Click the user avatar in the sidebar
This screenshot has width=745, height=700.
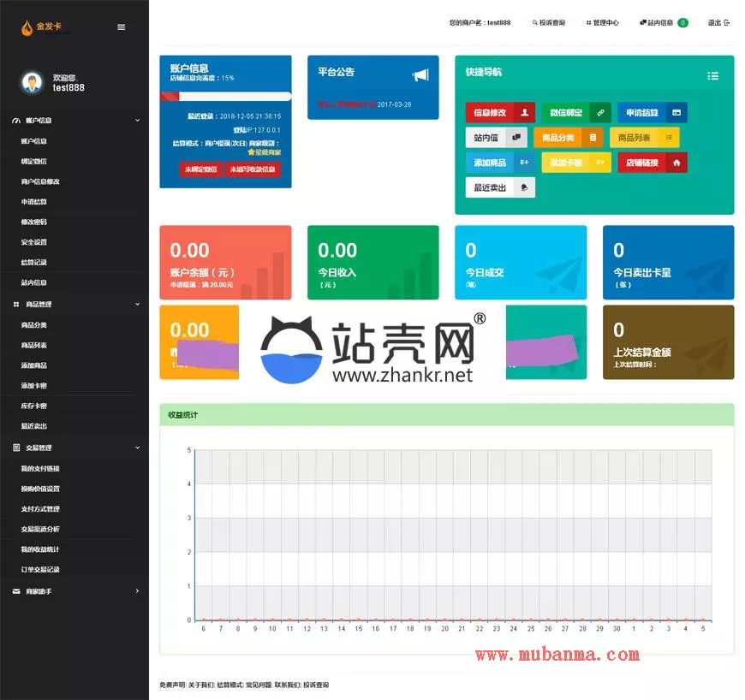coord(32,82)
